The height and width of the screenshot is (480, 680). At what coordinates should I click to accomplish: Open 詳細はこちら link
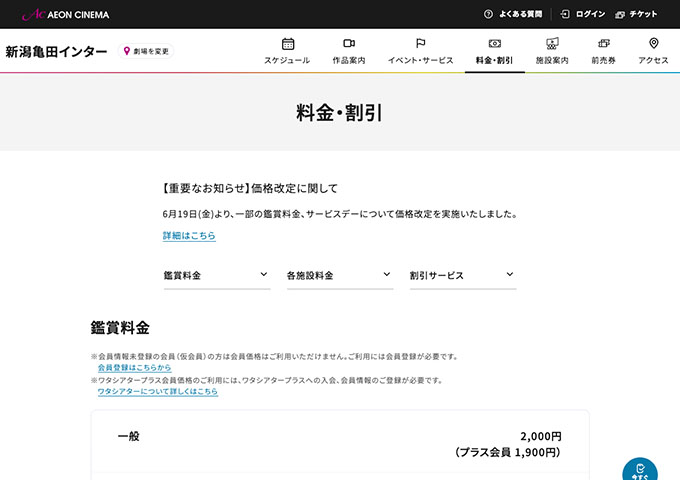coord(189,235)
